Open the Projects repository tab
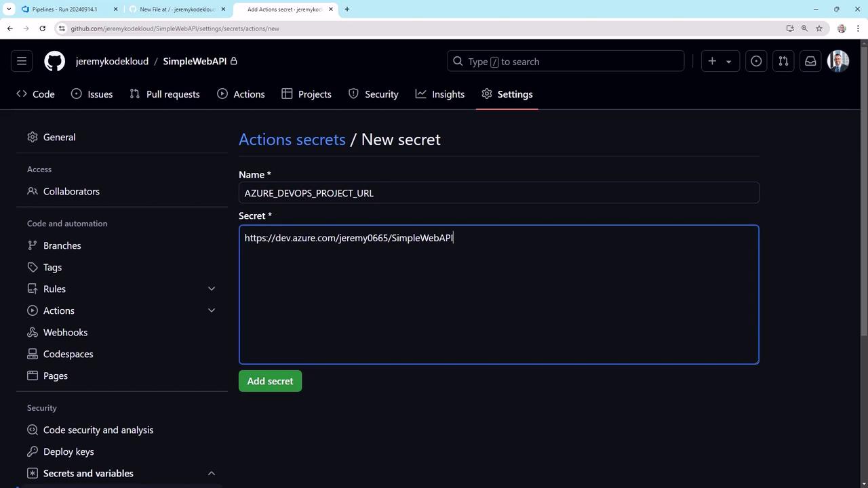This screenshot has height=488, width=868. pyautogui.click(x=307, y=94)
